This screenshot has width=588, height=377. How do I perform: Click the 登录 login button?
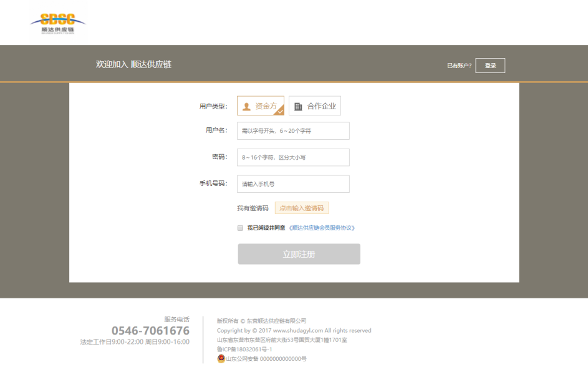coord(490,65)
